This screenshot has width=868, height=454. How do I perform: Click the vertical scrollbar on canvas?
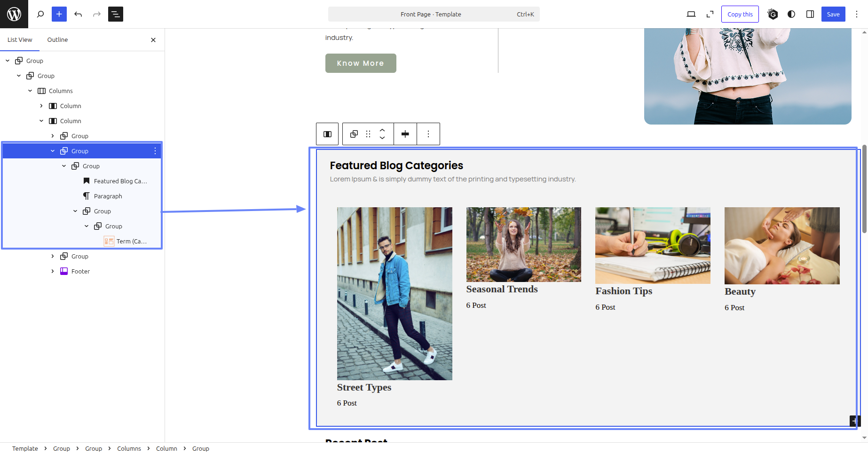(864, 189)
